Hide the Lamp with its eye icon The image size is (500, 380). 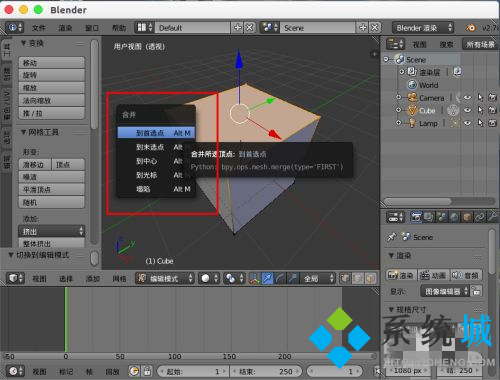click(468, 123)
